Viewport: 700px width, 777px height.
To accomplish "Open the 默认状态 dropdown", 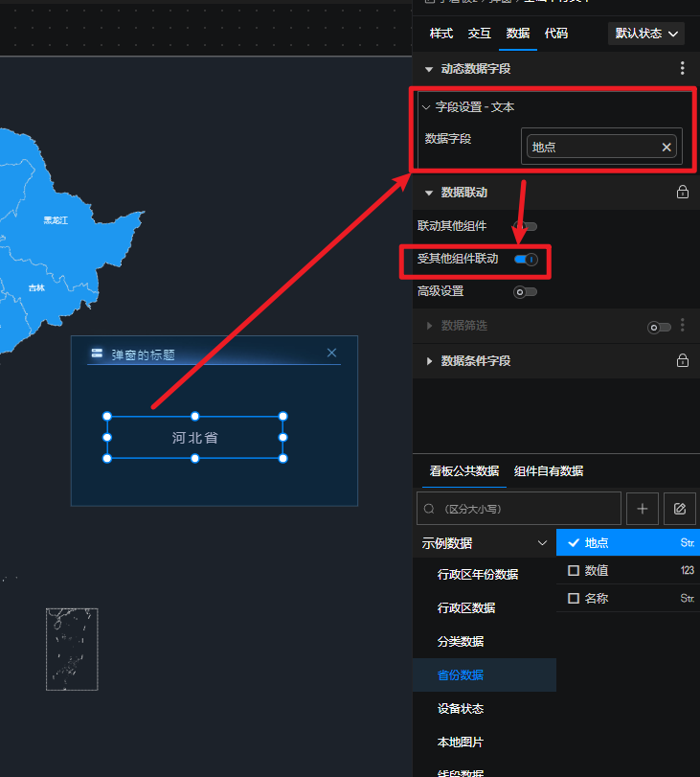I will (646, 34).
